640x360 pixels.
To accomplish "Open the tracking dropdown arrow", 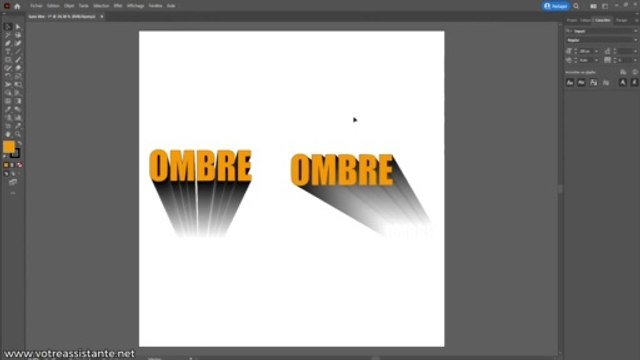I will pyautogui.click(x=635, y=60).
